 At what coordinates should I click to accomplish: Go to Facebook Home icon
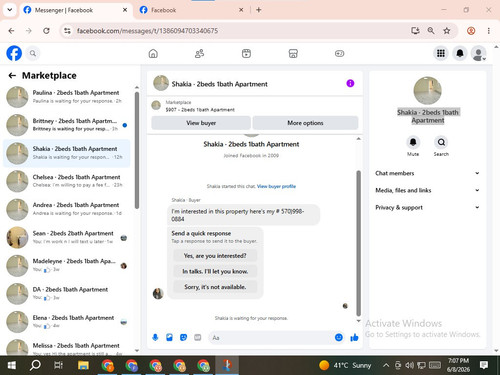click(x=153, y=53)
